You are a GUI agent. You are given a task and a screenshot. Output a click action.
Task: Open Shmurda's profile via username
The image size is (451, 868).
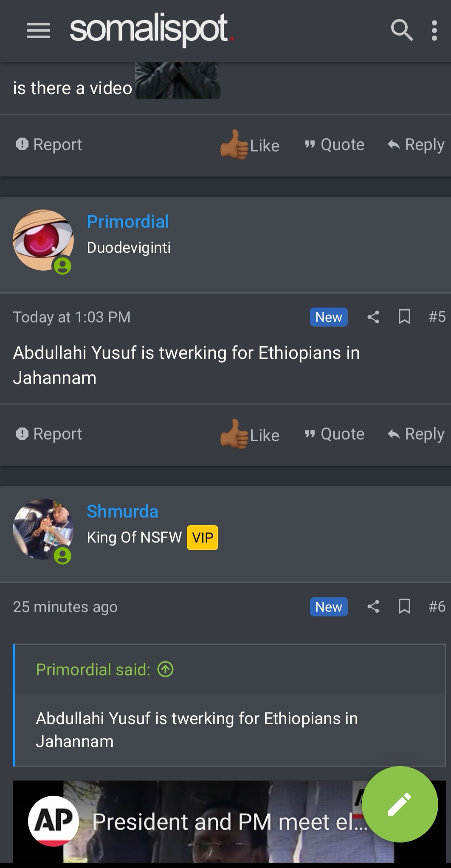click(122, 511)
